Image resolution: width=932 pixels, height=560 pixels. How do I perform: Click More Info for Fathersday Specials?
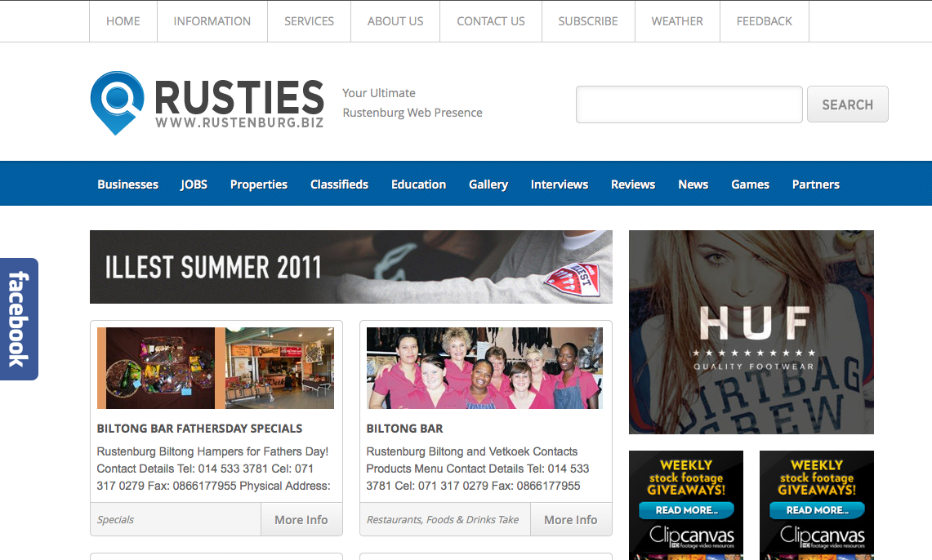pos(301,520)
